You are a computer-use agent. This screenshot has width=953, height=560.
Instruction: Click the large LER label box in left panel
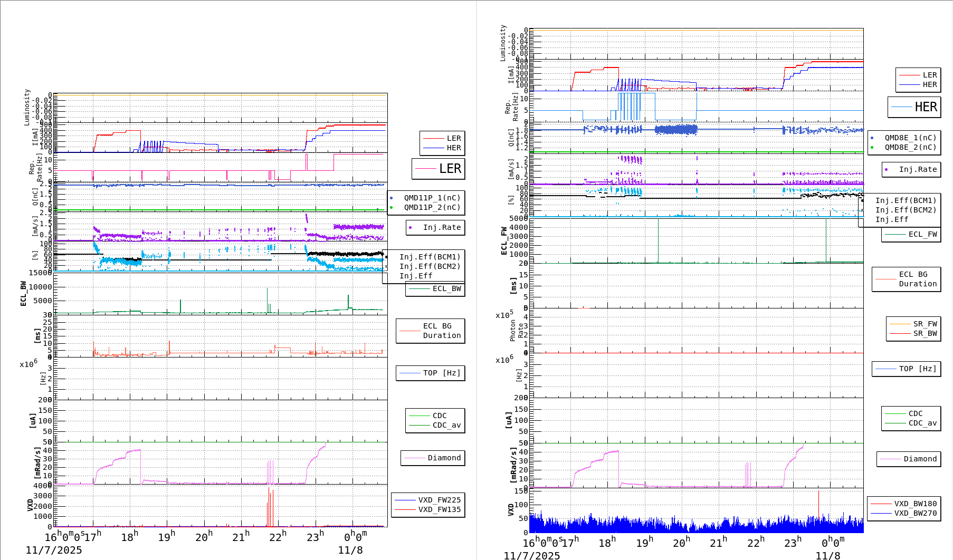click(438, 169)
